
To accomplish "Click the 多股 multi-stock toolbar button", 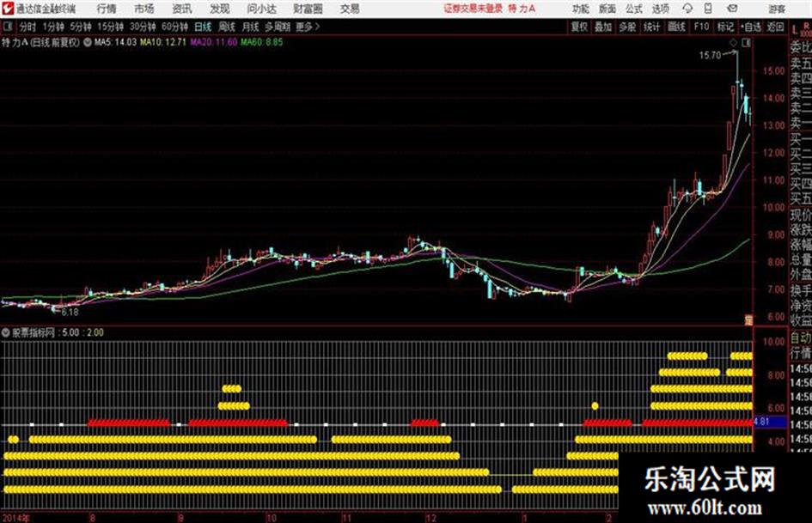I will click(x=627, y=27).
